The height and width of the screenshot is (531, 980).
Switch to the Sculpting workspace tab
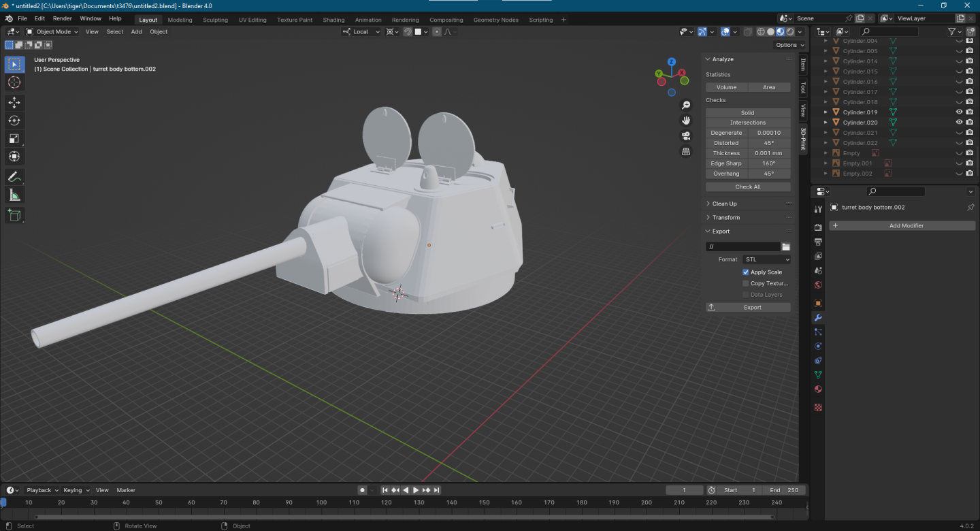215,20
